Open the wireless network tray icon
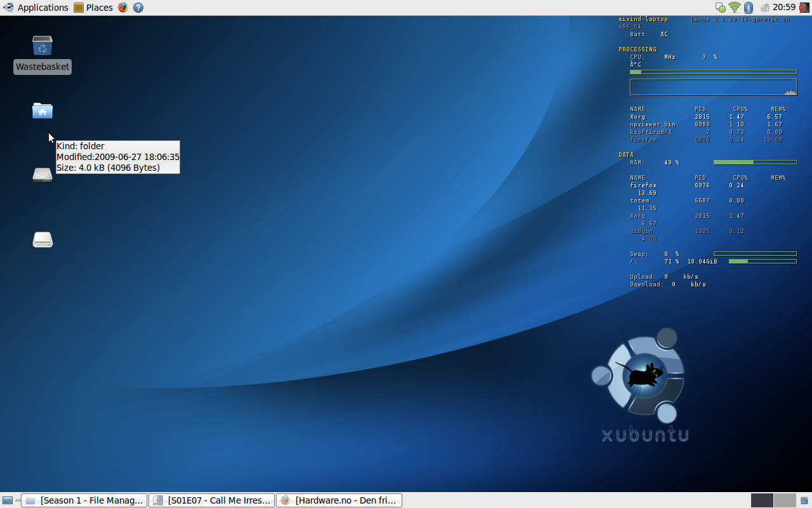 click(735, 8)
